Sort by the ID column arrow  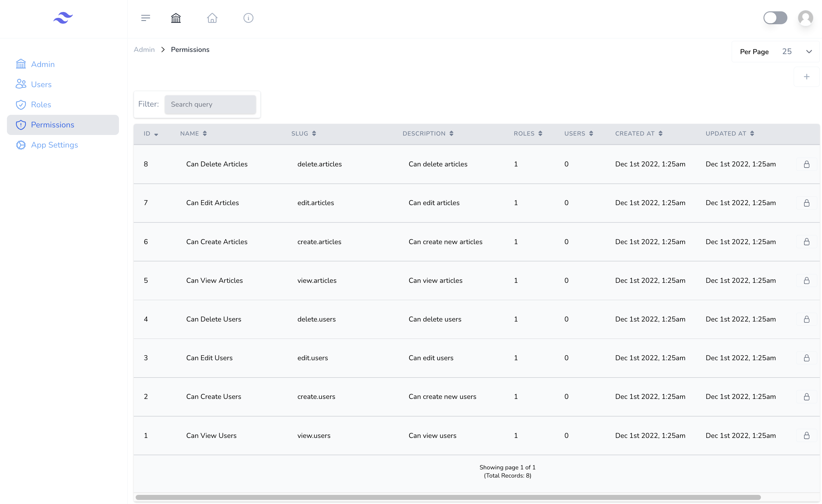[x=156, y=134]
